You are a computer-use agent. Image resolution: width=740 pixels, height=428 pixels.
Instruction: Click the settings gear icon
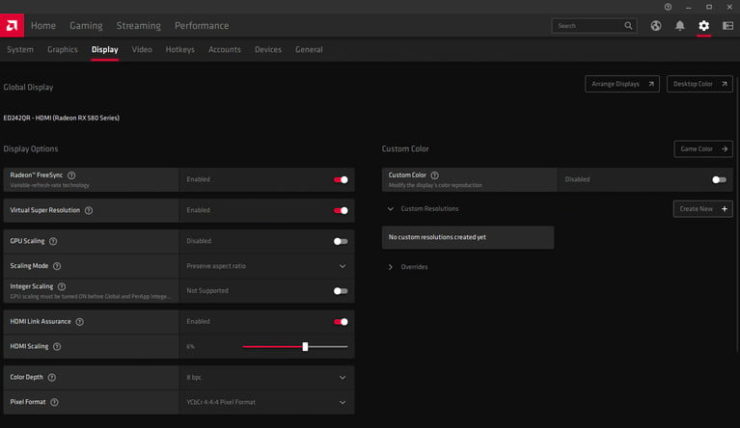[x=704, y=26]
